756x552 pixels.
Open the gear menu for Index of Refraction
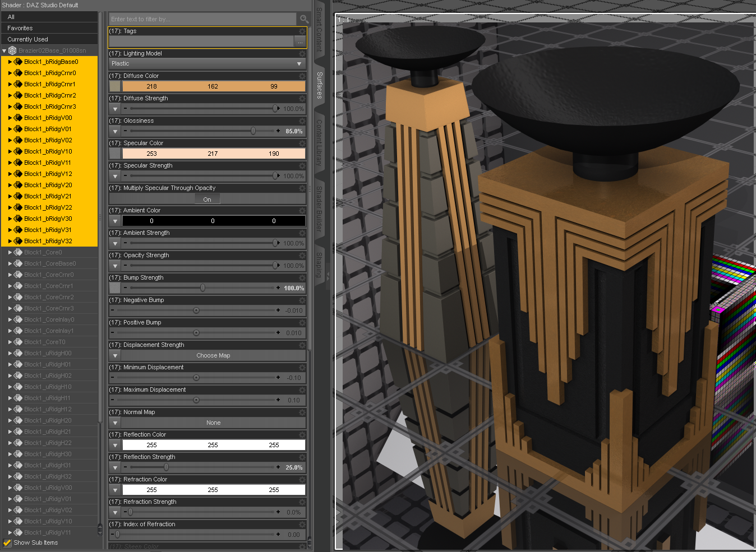coord(302,524)
